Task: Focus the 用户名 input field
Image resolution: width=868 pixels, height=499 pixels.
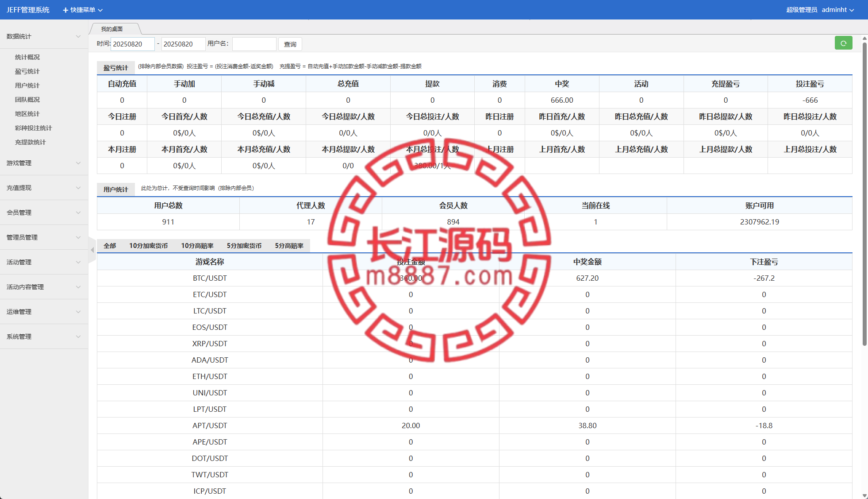Action: 254,44
